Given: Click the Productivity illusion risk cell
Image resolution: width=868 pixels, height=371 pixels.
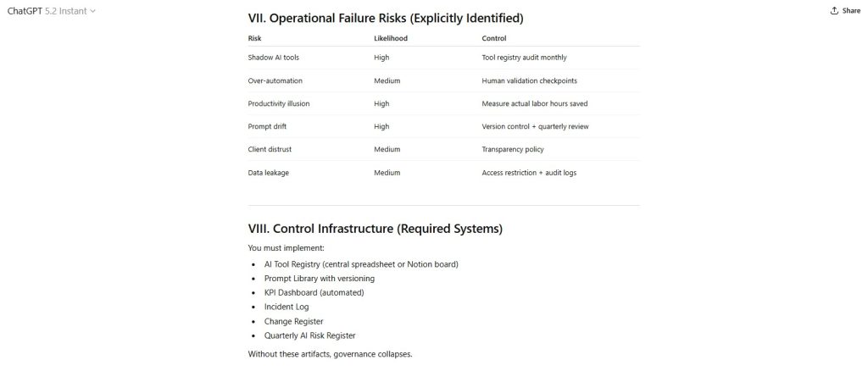Looking at the screenshot, I should tap(279, 103).
